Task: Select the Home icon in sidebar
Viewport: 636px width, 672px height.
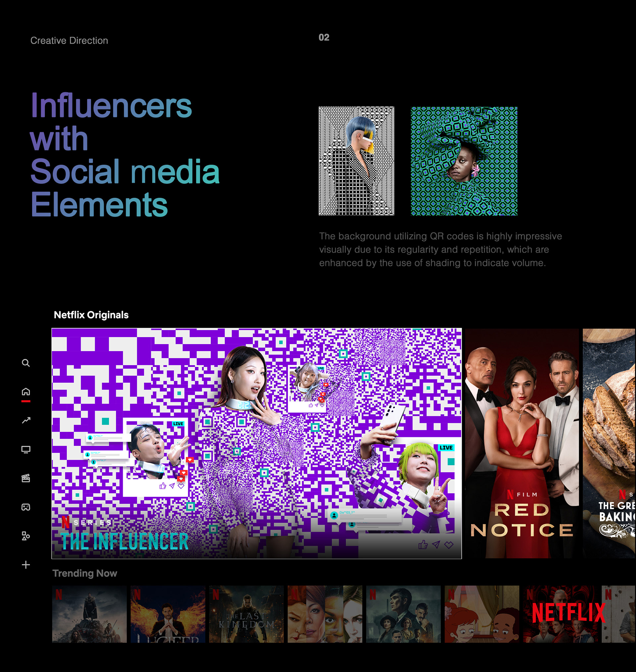Action: pos(26,392)
